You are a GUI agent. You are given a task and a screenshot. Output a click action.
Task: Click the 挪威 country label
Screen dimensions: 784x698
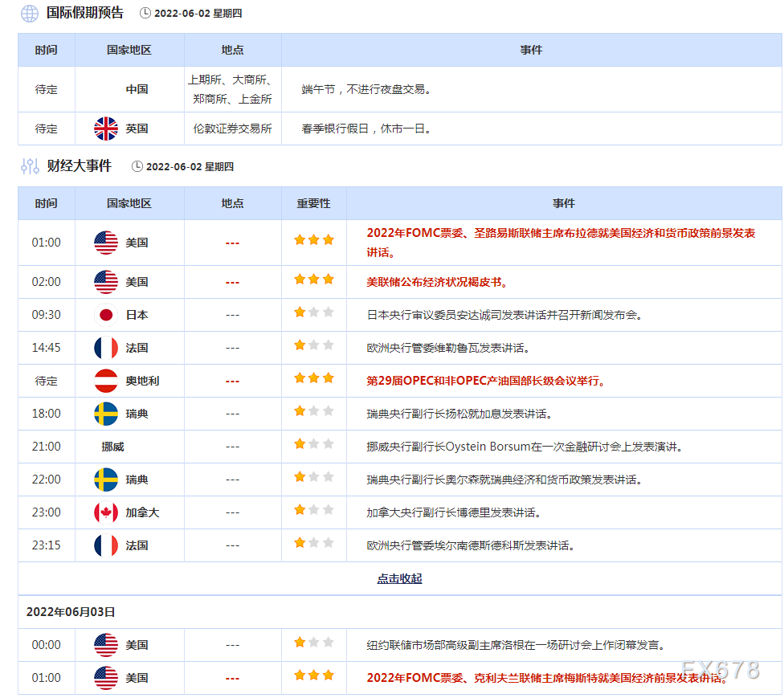[112, 447]
